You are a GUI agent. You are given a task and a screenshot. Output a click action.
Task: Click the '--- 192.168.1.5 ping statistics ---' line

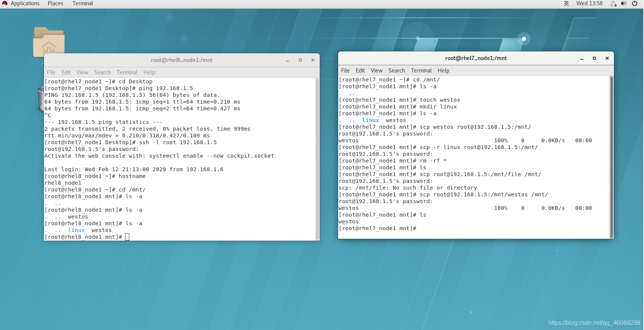coord(103,122)
